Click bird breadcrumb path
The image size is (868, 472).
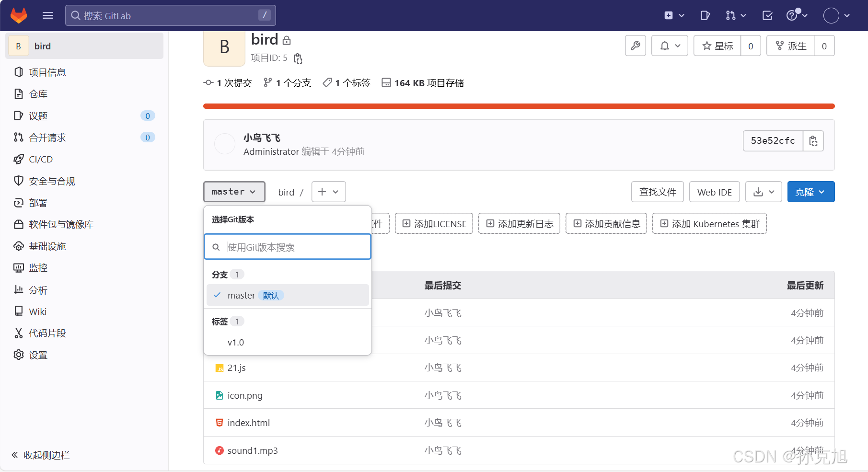pyautogui.click(x=286, y=192)
